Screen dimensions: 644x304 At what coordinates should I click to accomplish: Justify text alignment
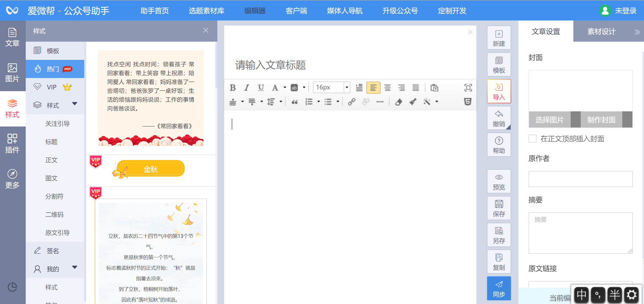(x=416, y=88)
